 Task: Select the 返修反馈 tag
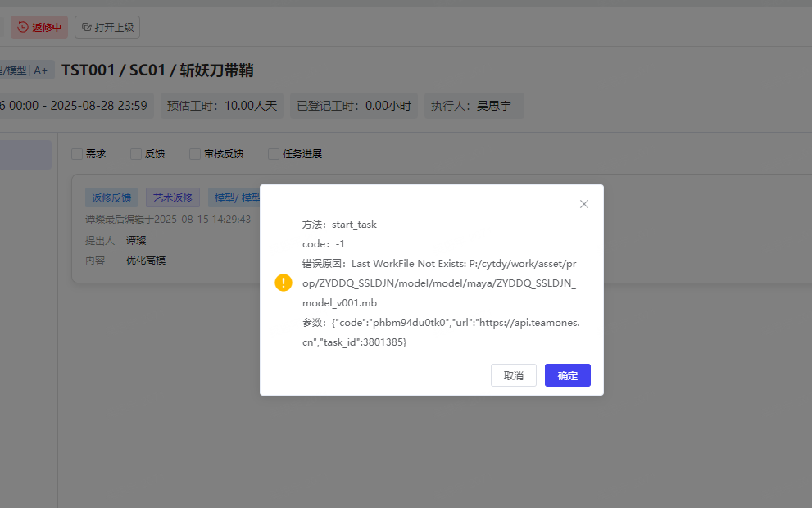111,197
